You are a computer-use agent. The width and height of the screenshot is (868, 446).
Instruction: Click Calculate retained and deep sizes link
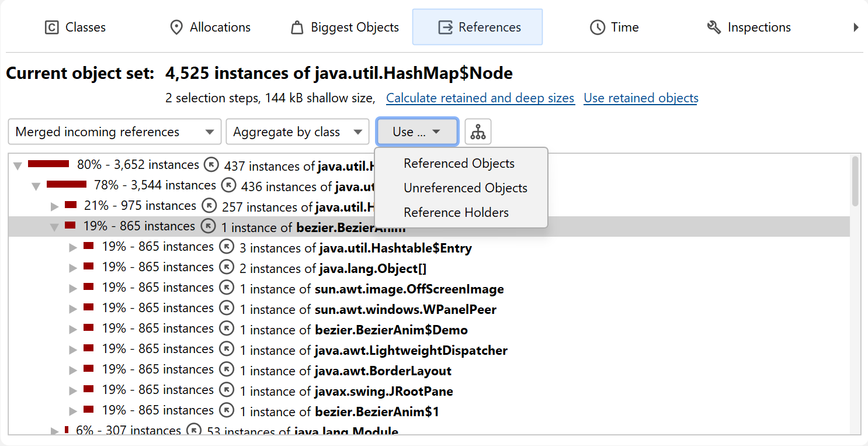pyautogui.click(x=480, y=98)
